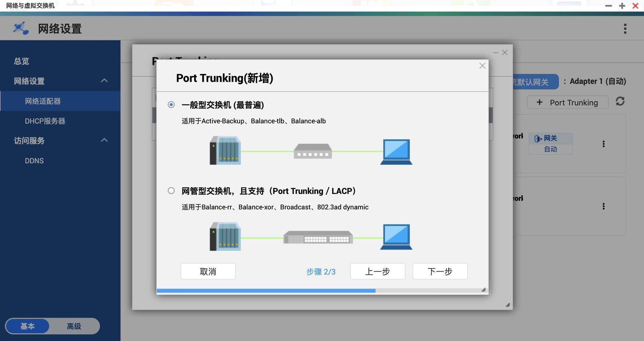The width and height of the screenshot is (644, 341).
Task: Click the + Port Trunking button to add trunking
Action: point(568,102)
